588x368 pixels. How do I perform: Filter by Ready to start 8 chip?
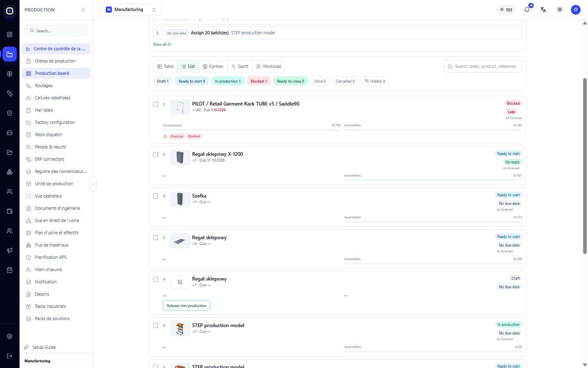(192, 81)
